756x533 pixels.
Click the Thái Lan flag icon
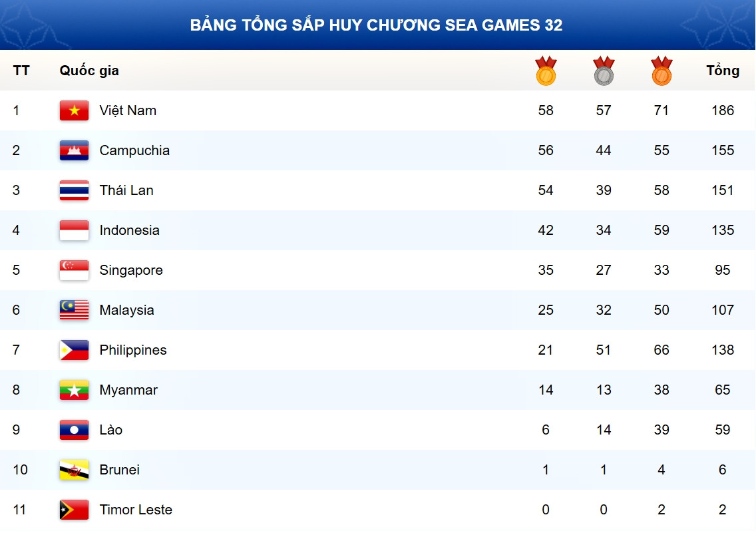pyautogui.click(x=74, y=190)
